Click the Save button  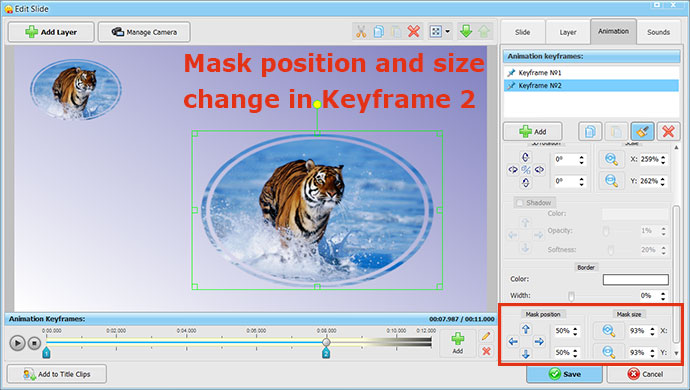[565, 374]
